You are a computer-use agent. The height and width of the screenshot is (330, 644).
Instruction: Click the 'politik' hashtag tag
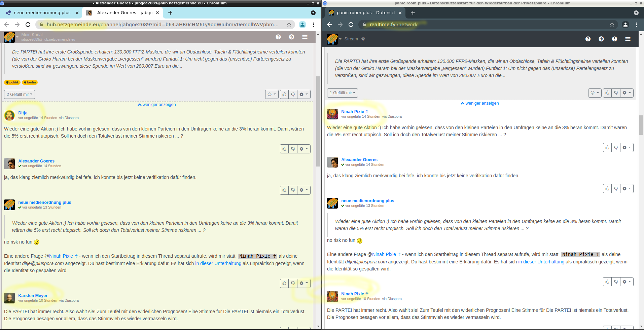click(x=12, y=82)
